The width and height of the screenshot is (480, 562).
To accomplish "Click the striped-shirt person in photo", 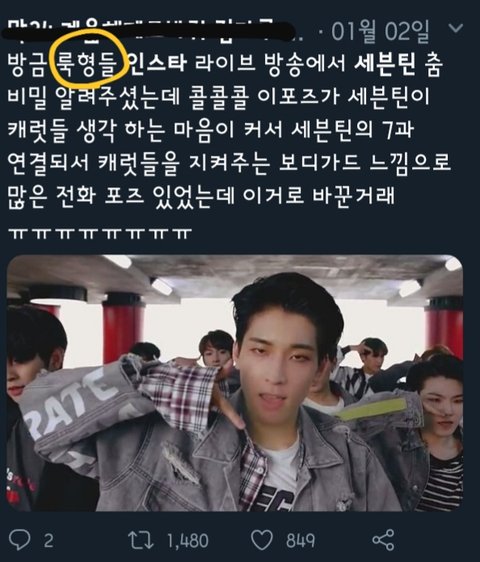I will [x=439, y=430].
